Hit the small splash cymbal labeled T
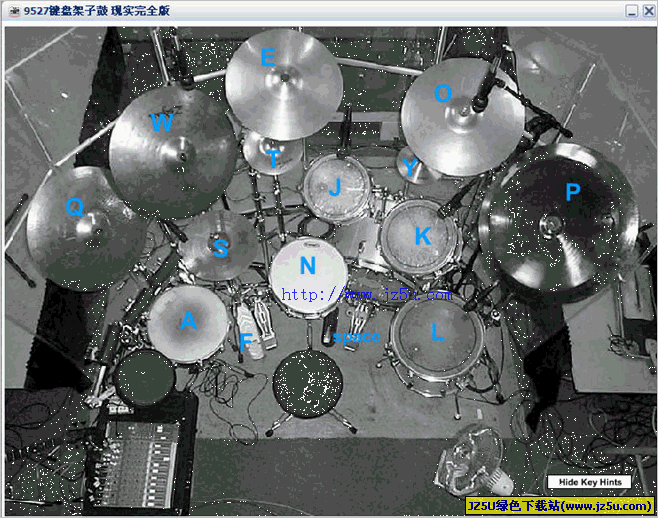 click(x=272, y=154)
